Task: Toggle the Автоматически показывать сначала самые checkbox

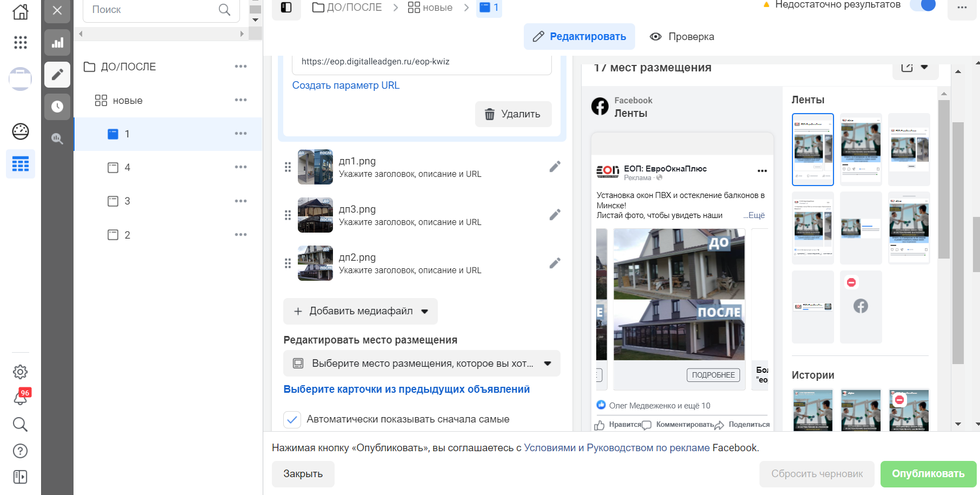Action: pyautogui.click(x=292, y=419)
